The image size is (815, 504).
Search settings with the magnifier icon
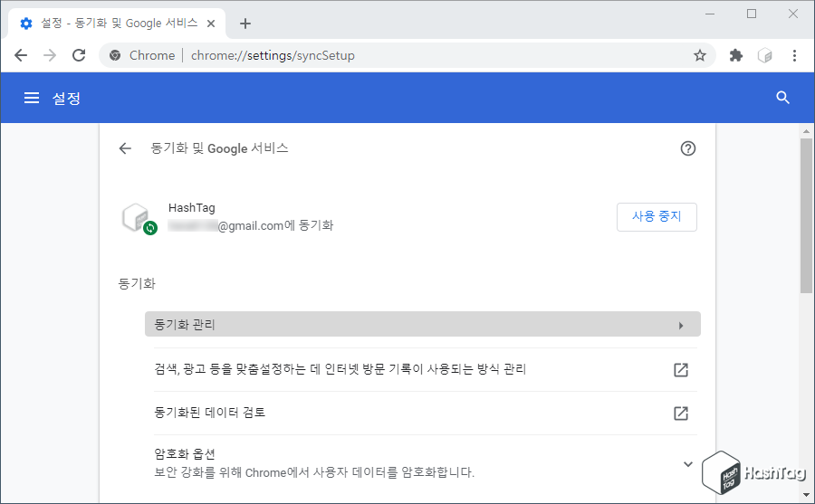782,98
